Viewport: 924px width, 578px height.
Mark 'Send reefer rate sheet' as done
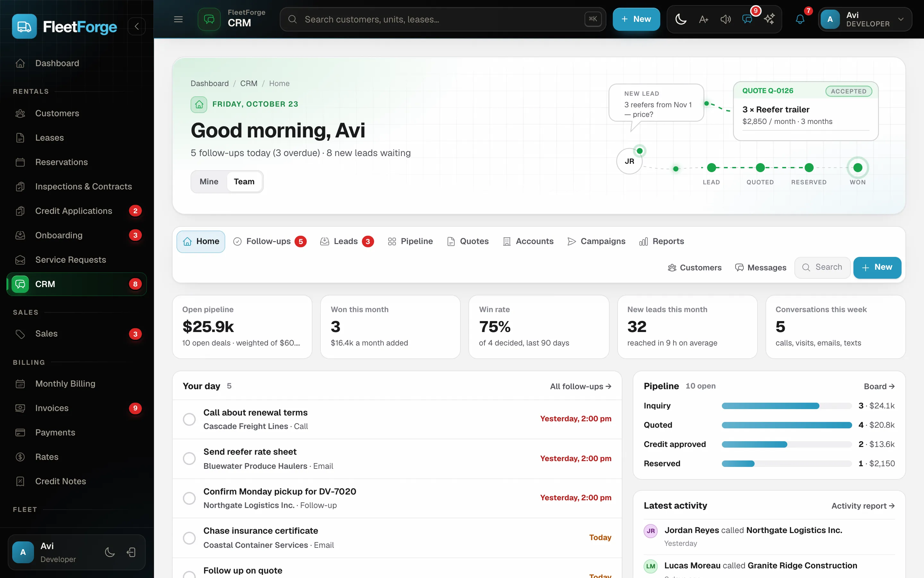(x=189, y=459)
